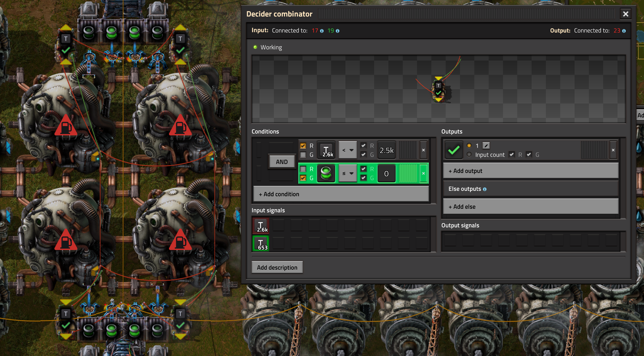Grab the drag handle of the output row

click(x=594, y=150)
